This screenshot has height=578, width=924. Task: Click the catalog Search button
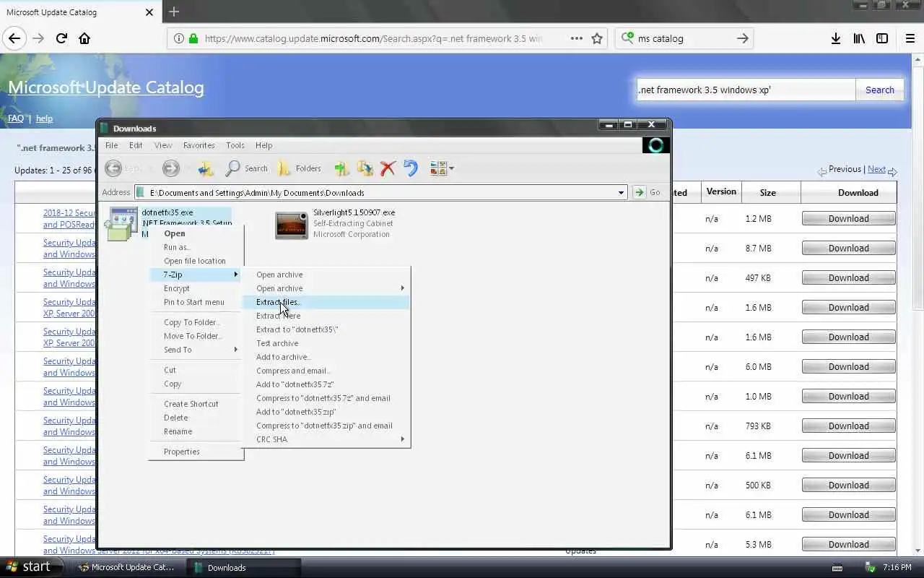tap(879, 90)
